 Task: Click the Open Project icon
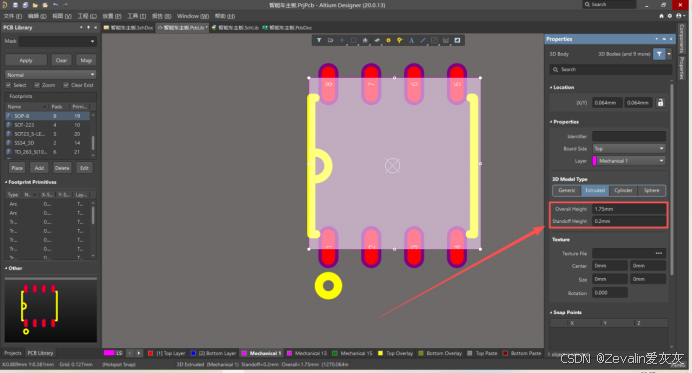click(x=45, y=5)
